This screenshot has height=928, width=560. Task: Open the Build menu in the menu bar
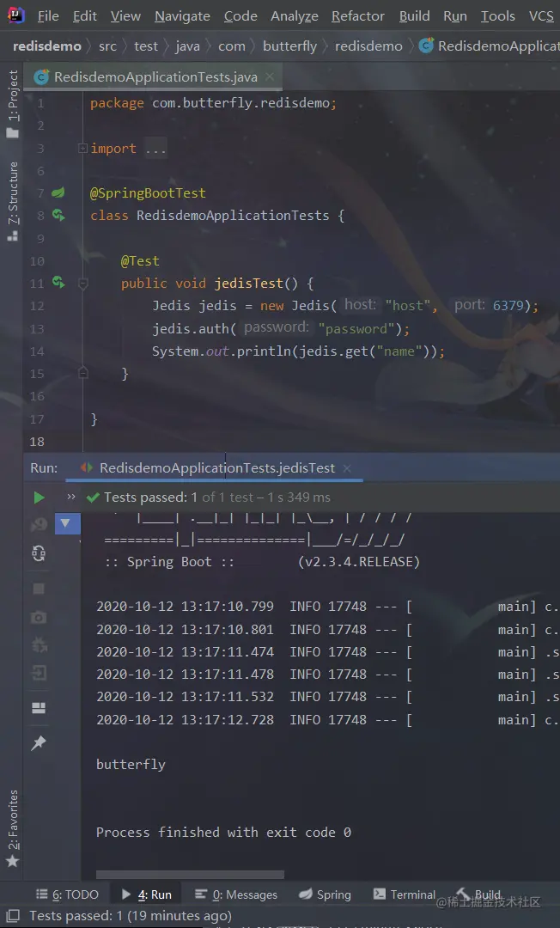click(x=414, y=16)
